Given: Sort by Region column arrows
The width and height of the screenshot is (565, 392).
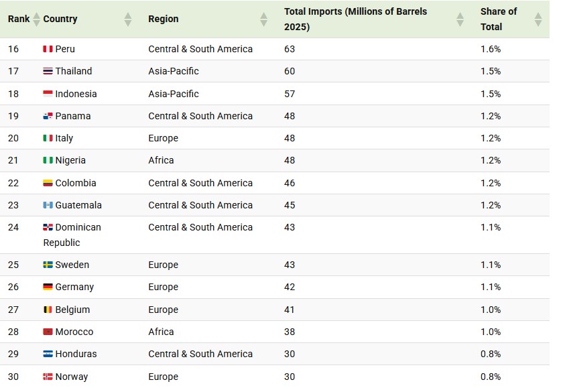Looking at the screenshot, I should tap(264, 19).
